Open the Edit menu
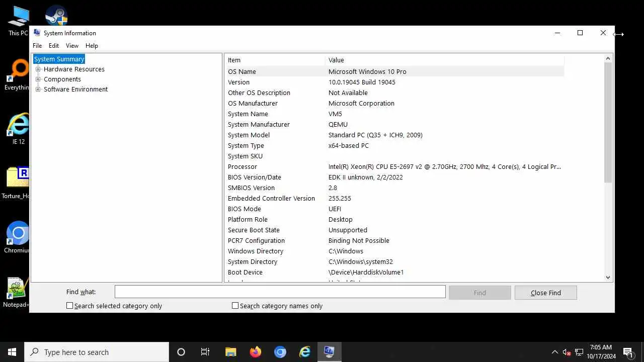 click(x=54, y=45)
